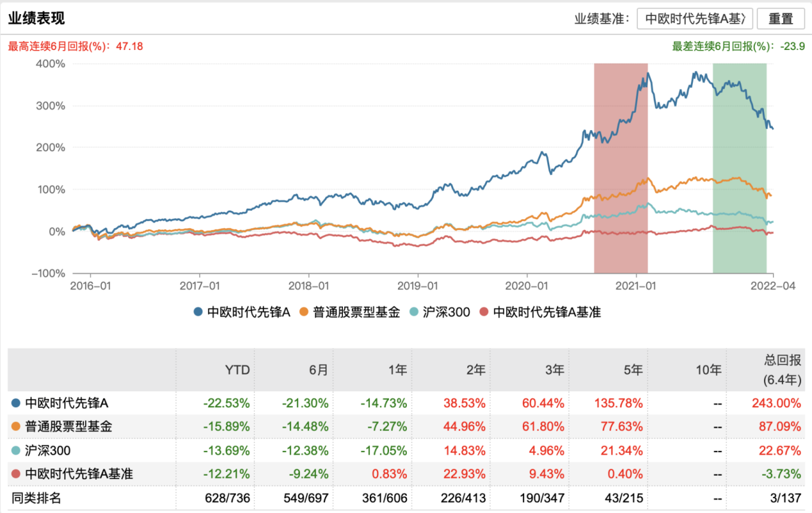
Task: Click the blue dot beside 中欧时代先锋A row
Action: pos(15,403)
